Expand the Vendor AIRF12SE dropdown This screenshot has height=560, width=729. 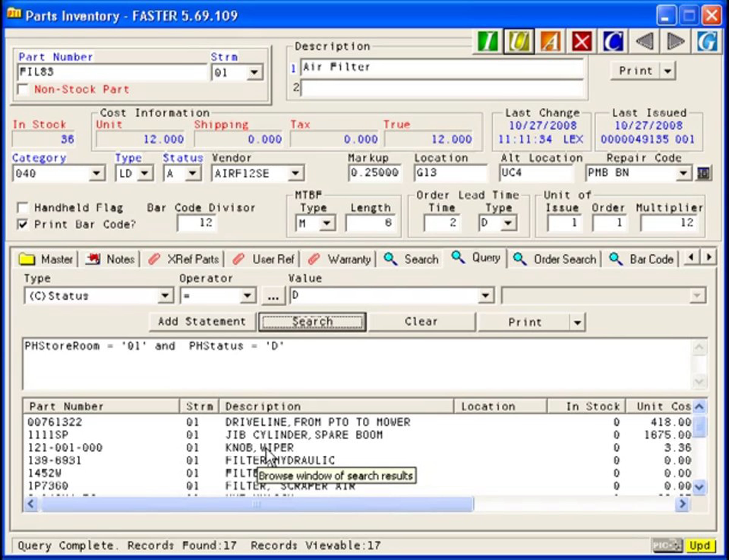point(295,173)
